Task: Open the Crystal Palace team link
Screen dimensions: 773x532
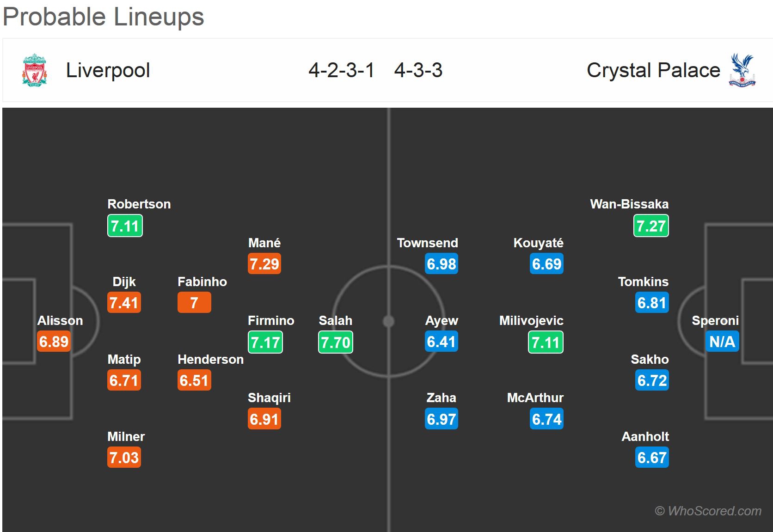Action: coord(653,70)
